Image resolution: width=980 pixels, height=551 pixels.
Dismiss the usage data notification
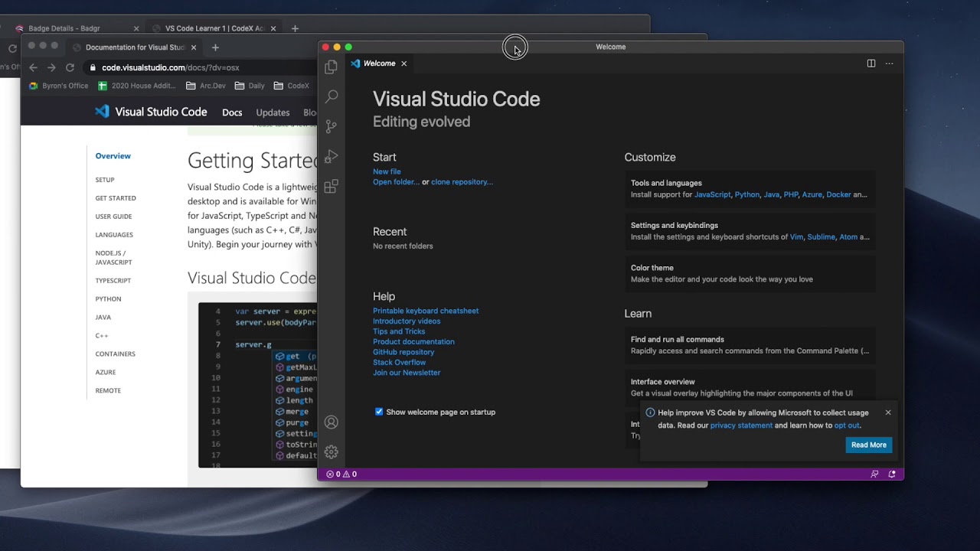coord(888,412)
